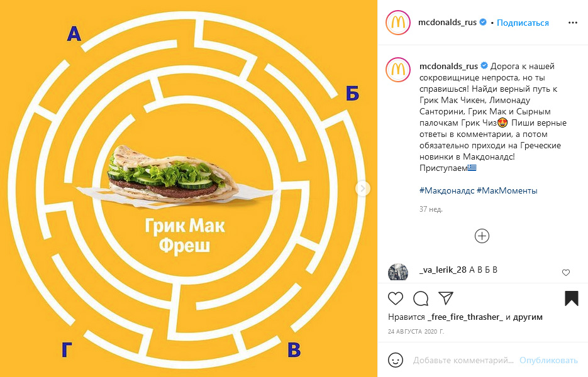Image resolution: width=588 pixels, height=377 pixels.
Task: Like the post with the heart icon
Action: coord(396,298)
